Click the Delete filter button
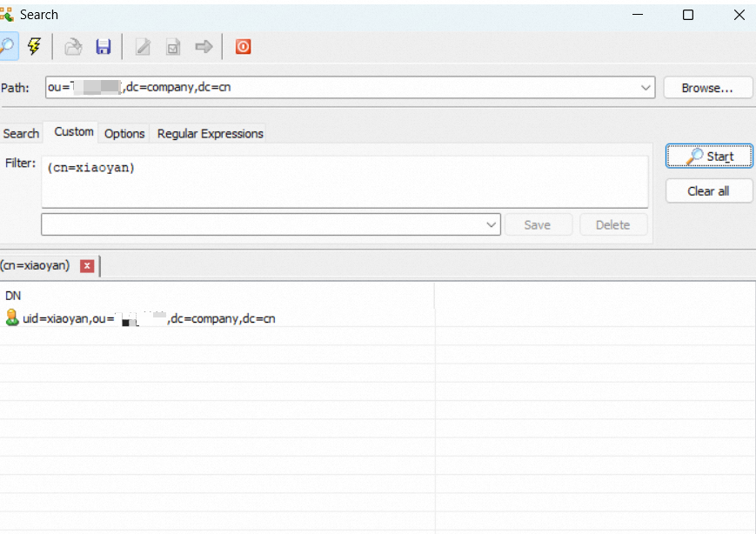The image size is (756, 534). click(612, 224)
